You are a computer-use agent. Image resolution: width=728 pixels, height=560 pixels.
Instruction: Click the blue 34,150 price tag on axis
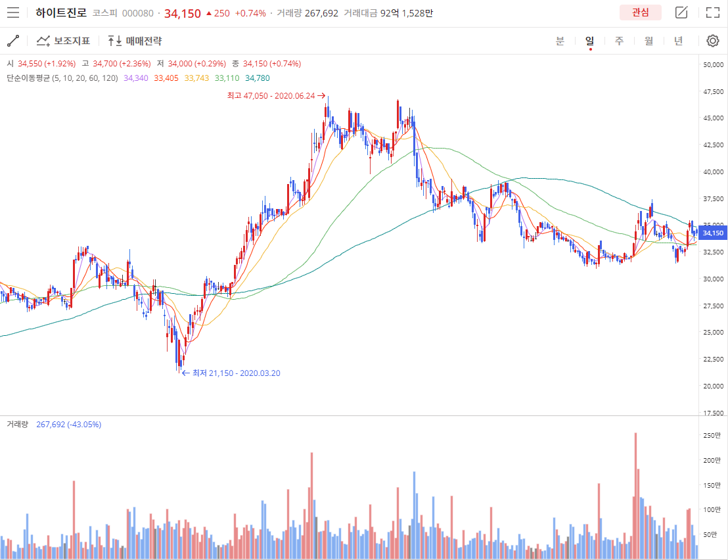(x=713, y=233)
